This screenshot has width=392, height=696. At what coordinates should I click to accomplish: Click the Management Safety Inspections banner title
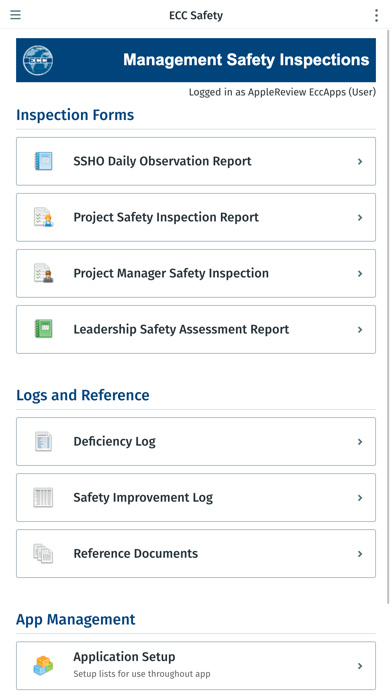[246, 60]
